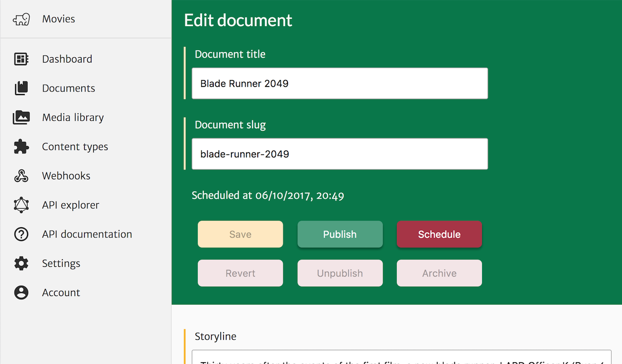Focus the Document slug input field
Viewport: 622px width, 364px height.
[x=340, y=154]
